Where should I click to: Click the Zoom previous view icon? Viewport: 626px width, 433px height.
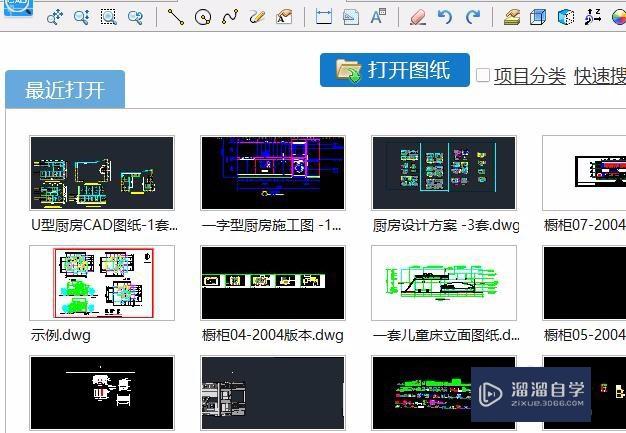pyautogui.click(x=135, y=17)
